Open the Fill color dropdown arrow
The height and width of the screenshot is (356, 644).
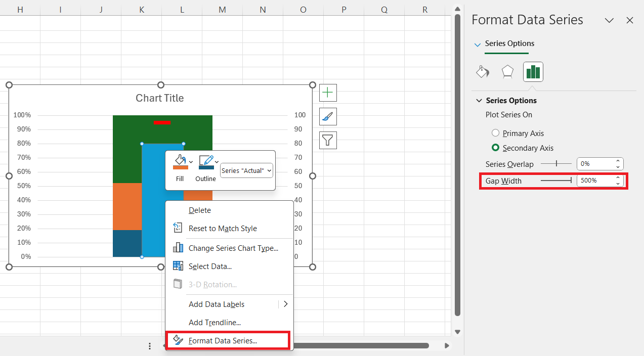(191, 162)
